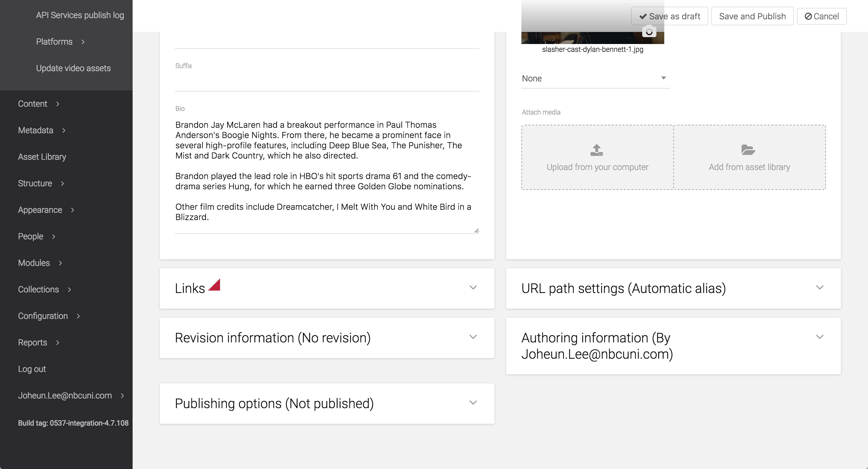Open Asset Library in sidebar
This screenshot has width=868, height=469.
point(42,157)
